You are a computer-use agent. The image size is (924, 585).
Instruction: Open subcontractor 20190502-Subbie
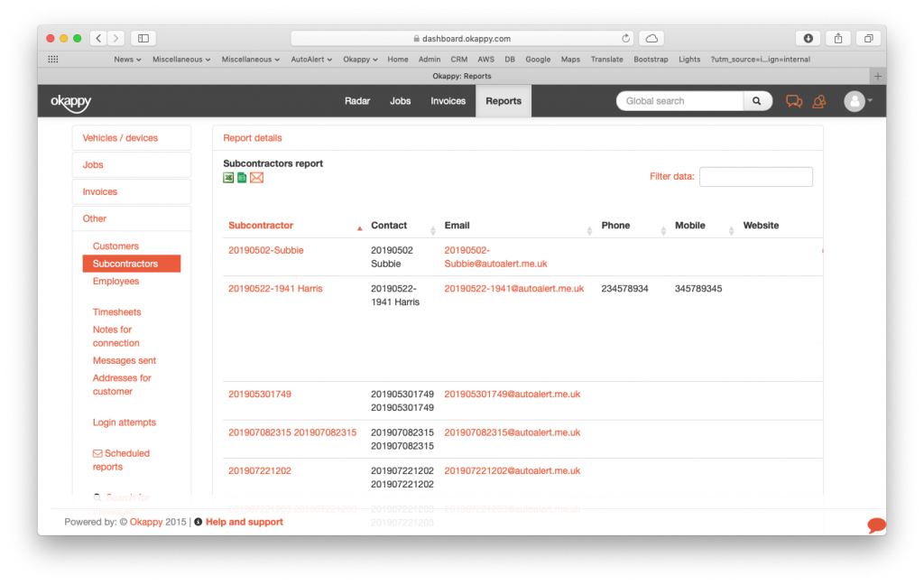coord(266,250)
